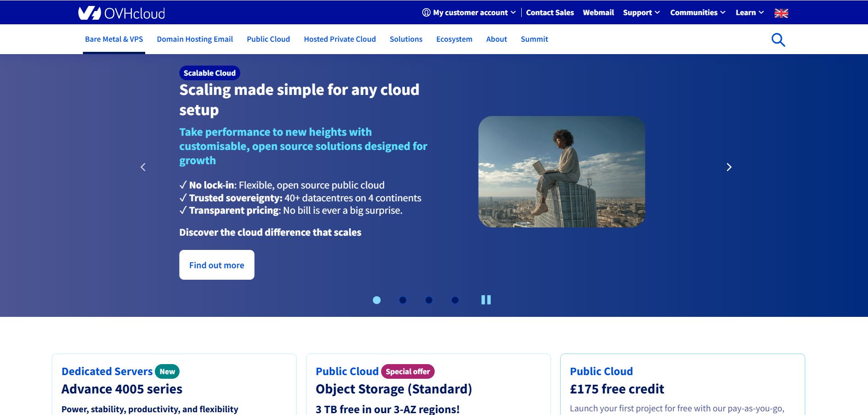Screen dimensions: 868x415
Task: Open the search bar with the magnifier icon
Action: coord(778,39)
